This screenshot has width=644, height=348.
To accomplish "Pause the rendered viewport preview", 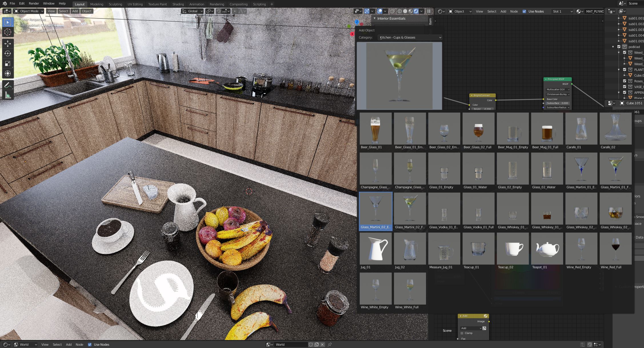I will click(x=429, y=11).
